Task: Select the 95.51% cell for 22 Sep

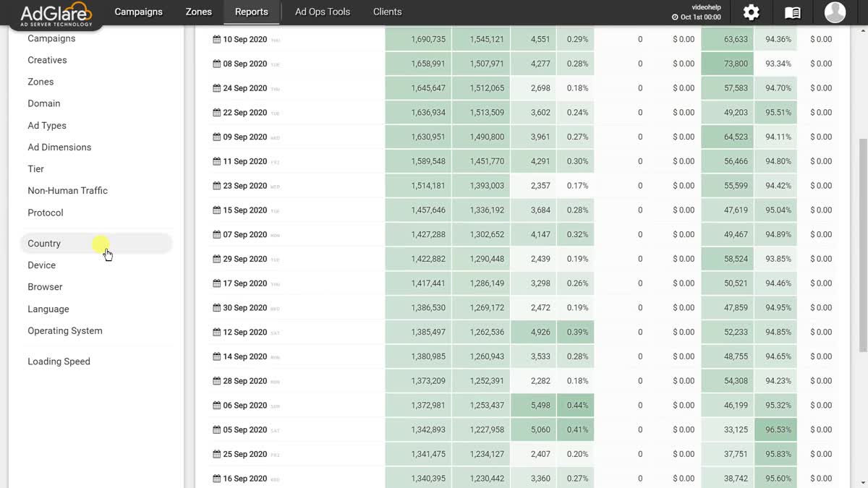Action: tap(776, 113)
